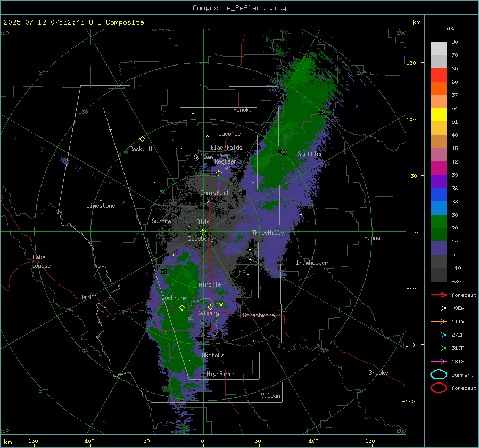Select the yellow diamond marker below RedDeer
The height and width of the screenshot is (448, 479).
(219, 173)
